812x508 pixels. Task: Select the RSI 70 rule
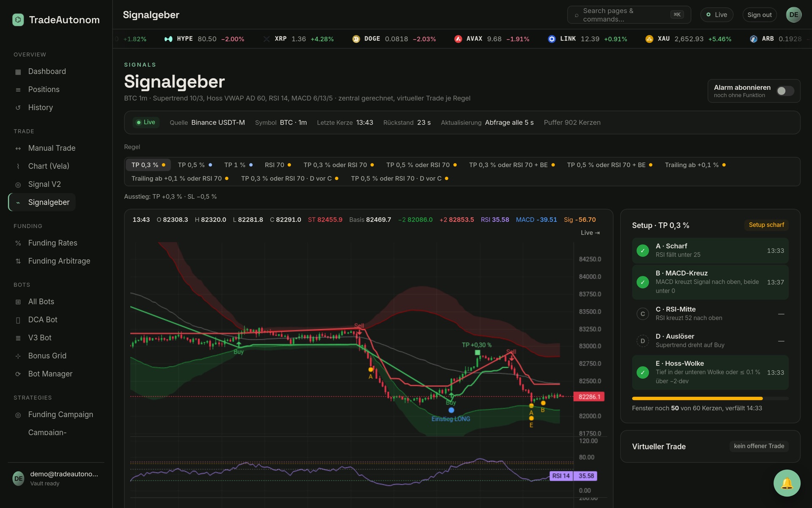[x=278, y=165]
